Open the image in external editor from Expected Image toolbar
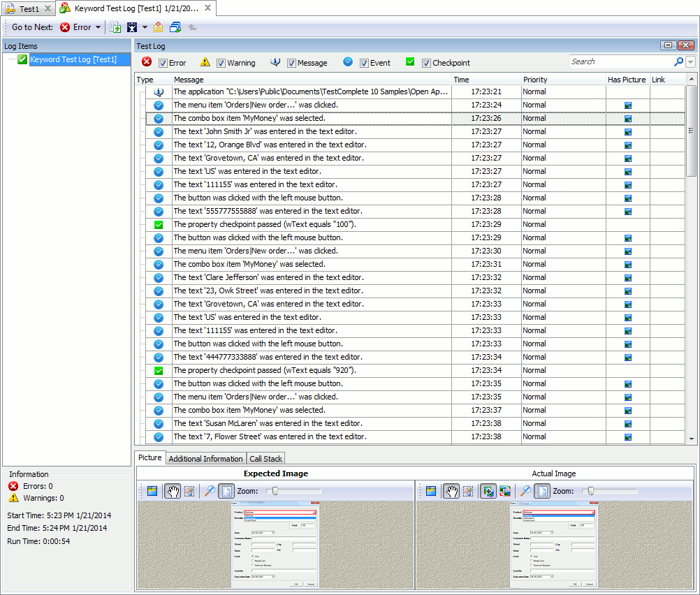 152,491
